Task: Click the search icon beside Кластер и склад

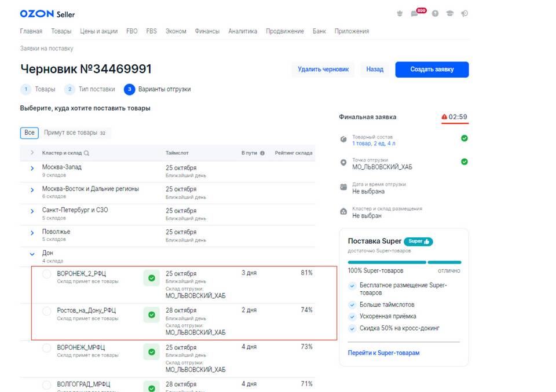Action: (x=86, y=153)
